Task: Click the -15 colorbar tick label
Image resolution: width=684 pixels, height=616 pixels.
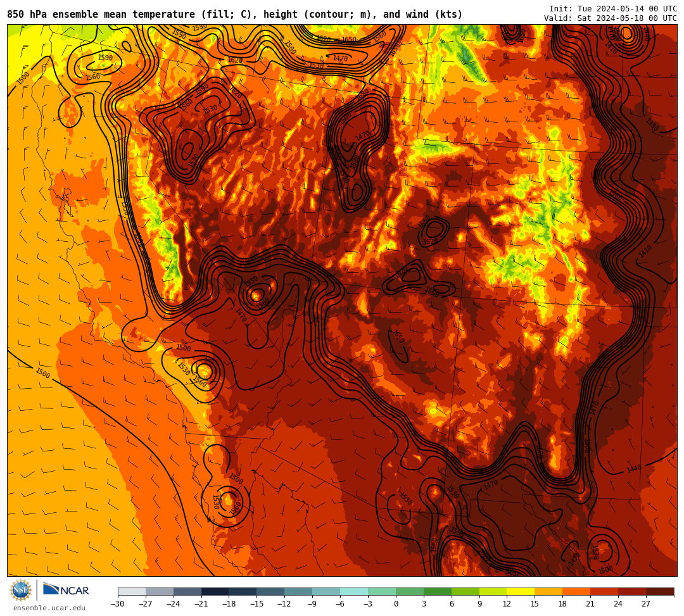Action: 257,604
